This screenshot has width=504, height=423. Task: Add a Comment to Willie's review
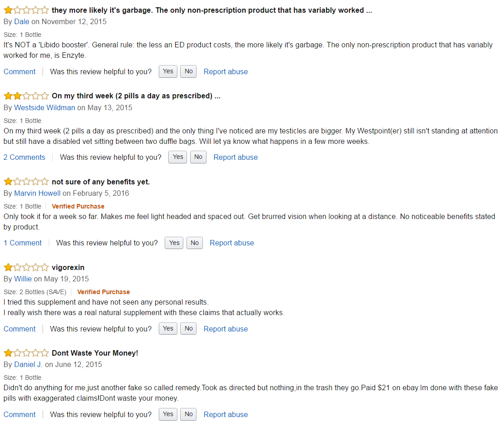tap(20, 328)
